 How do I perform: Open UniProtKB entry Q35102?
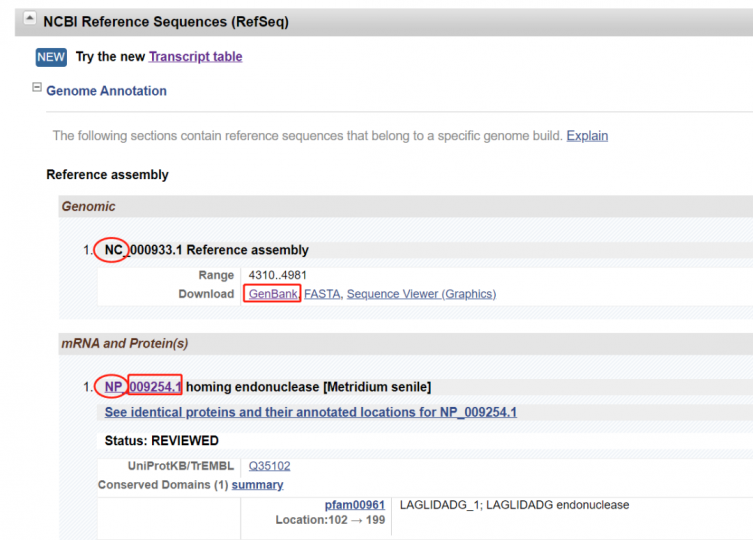(269, 466)
